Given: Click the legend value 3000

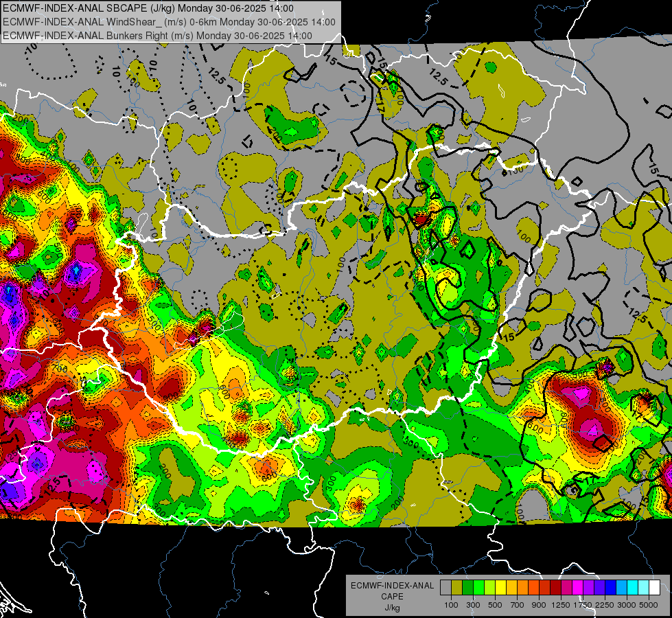Looking at the screenshot, I should 627,605.
